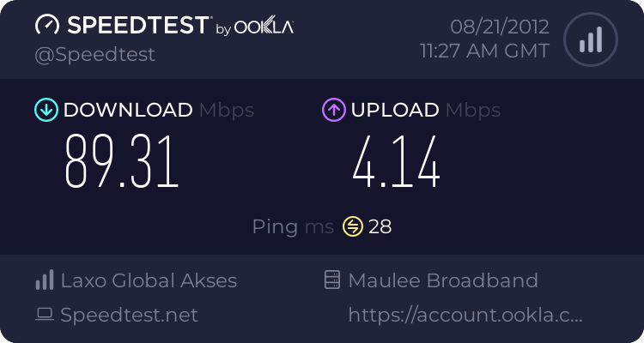This screenshot has height=343, width=644.
Task: Click the purple upload arrow icon
Action: point(334,110)
